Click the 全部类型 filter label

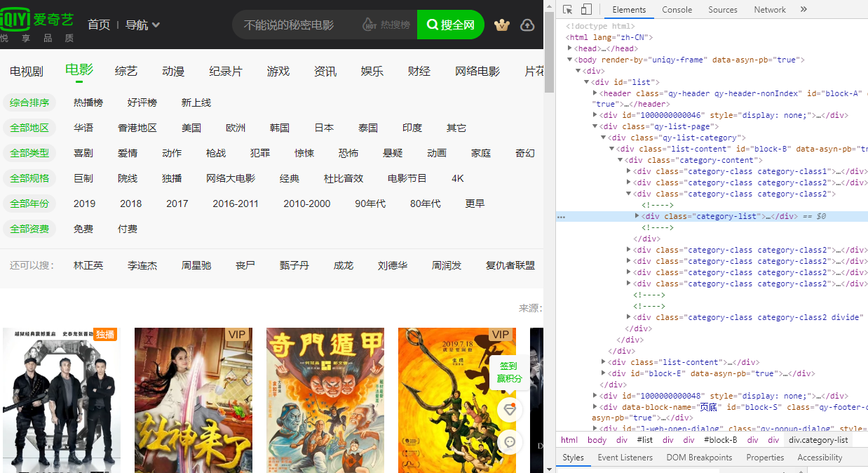(29, 153)
